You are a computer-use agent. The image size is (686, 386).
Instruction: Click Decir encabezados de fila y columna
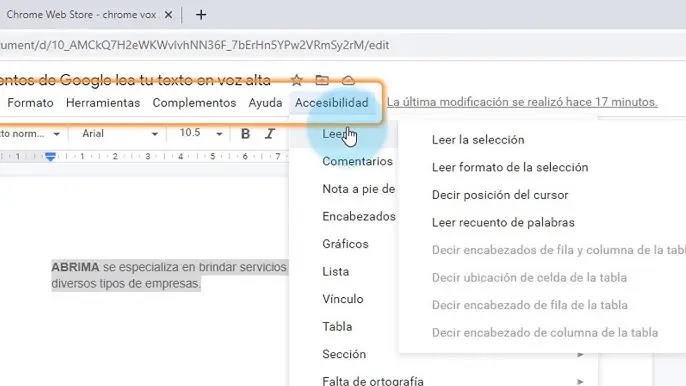click(x=559, y=250)
